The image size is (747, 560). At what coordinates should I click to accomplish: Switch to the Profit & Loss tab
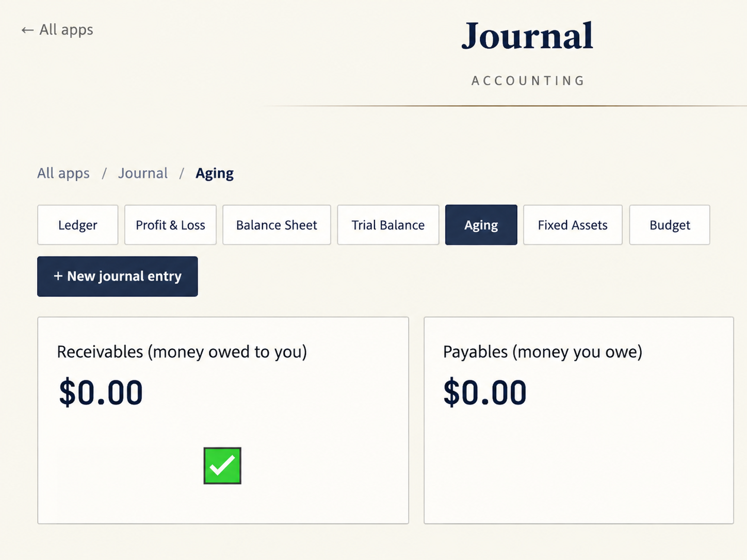point(170,225)
